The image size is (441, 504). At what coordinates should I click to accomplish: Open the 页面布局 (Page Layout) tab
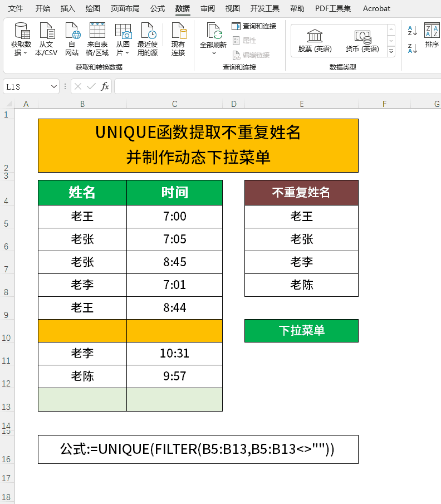click(x=125, y=8)
